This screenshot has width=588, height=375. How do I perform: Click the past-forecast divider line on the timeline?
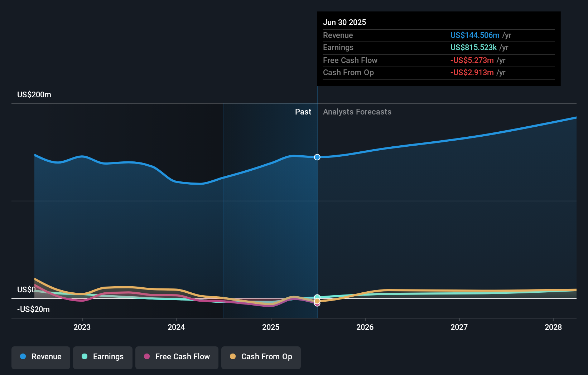click(x=317, y=215)
